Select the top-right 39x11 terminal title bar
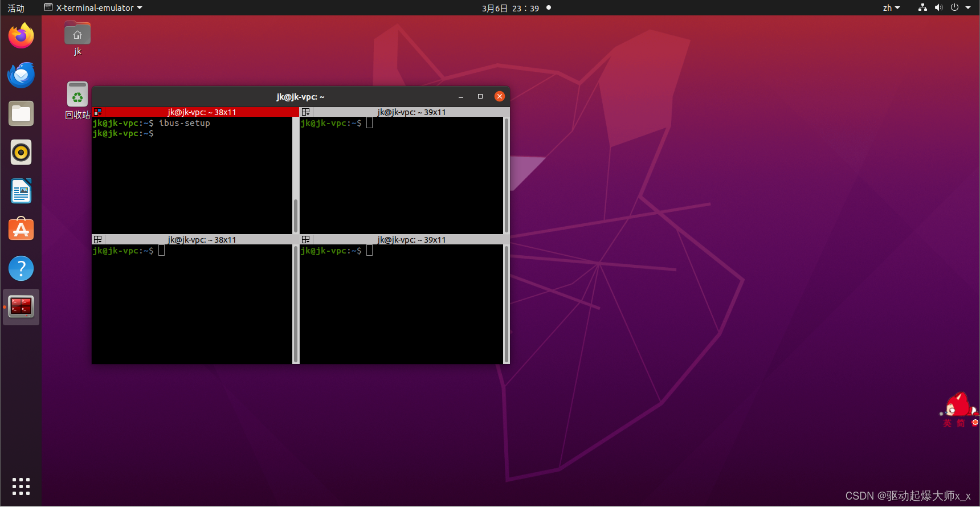Viewport: 980px width, 507px height. click(x=405, y=112)
